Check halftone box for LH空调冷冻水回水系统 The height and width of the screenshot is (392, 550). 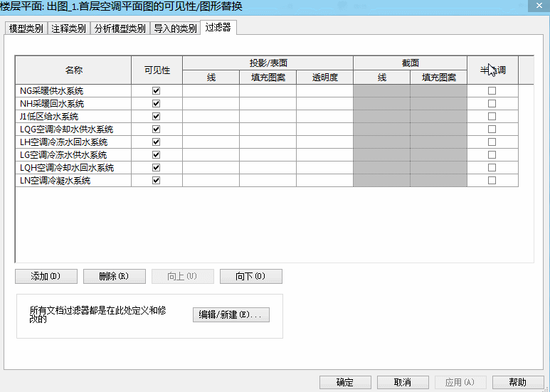pyautogui.click(x=492, y=142)
